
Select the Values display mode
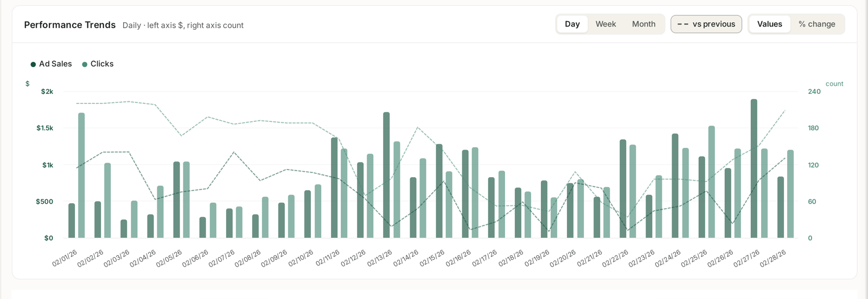point(769,24)
